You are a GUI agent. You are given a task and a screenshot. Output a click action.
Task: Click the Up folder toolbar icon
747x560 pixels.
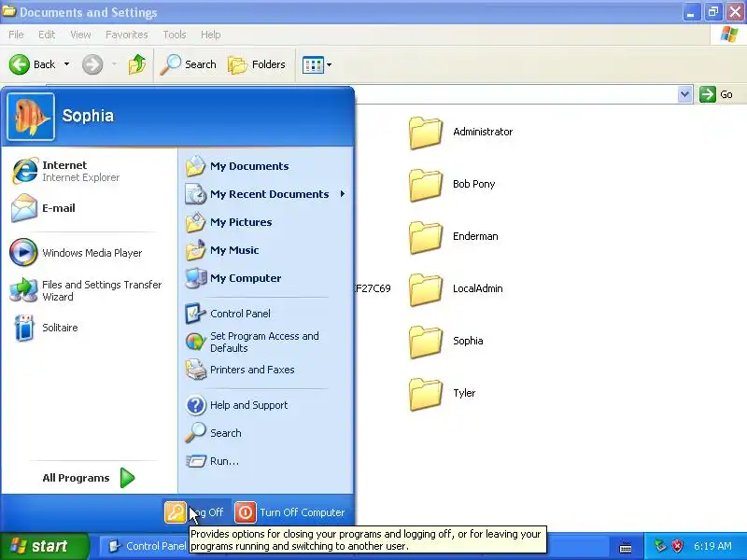pyautogui.click(x=137, y=64)
